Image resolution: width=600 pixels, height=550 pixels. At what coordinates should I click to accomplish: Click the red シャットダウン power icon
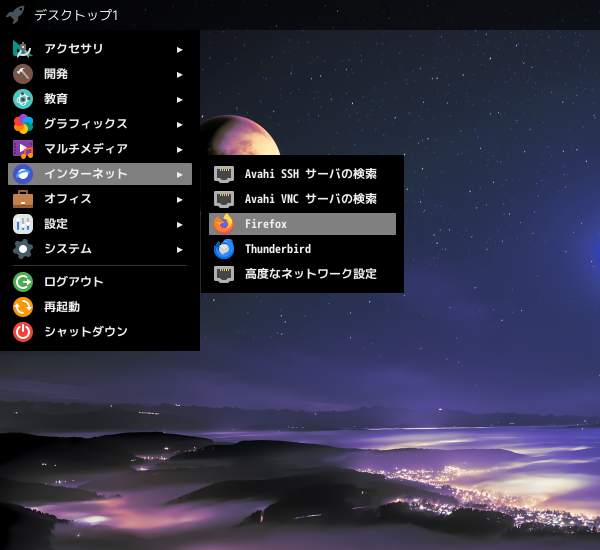(x=23, y=332)
